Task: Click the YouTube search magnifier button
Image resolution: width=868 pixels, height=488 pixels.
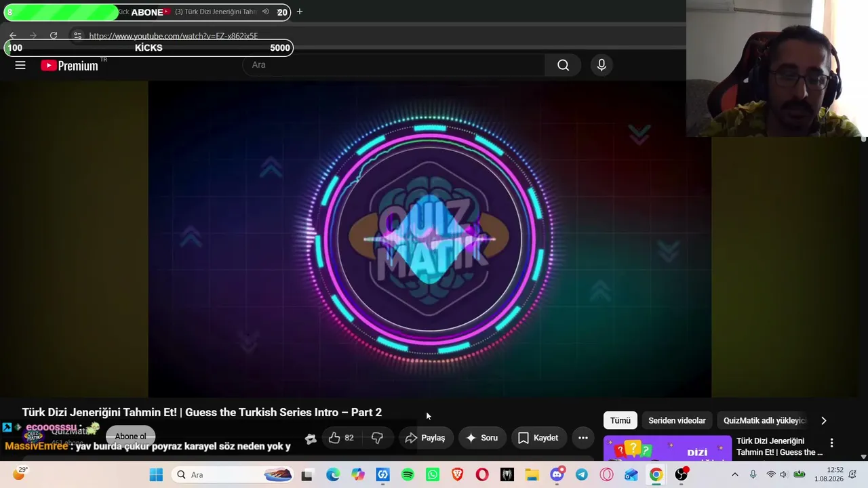Action: pos(563,65)
